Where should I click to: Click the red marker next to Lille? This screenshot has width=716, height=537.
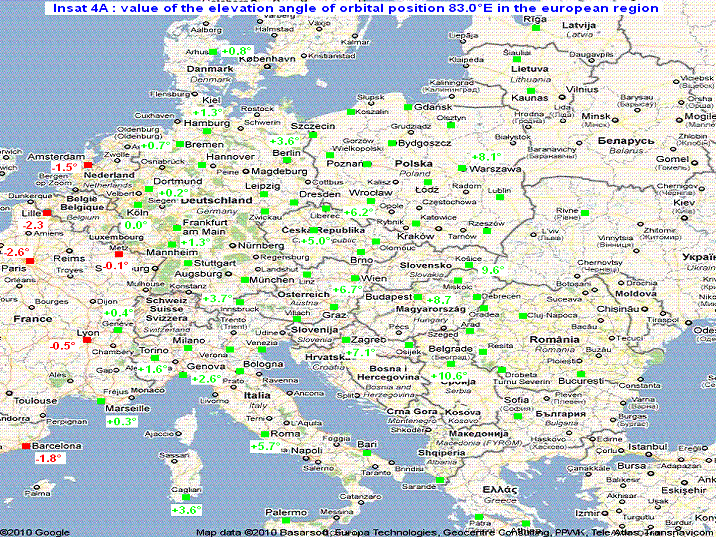(x=47, y=212)
